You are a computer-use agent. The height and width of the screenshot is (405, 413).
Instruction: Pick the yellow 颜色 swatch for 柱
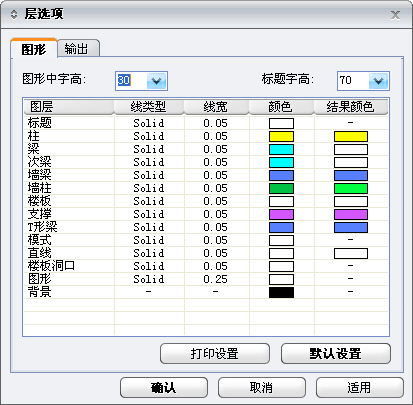(281, 136)
